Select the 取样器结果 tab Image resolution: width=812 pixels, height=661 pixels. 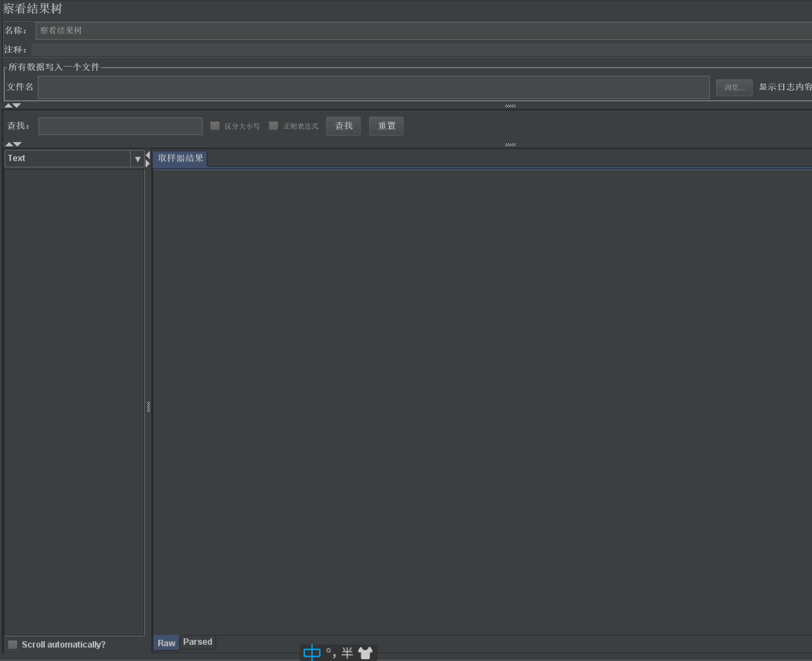[180, 158]
